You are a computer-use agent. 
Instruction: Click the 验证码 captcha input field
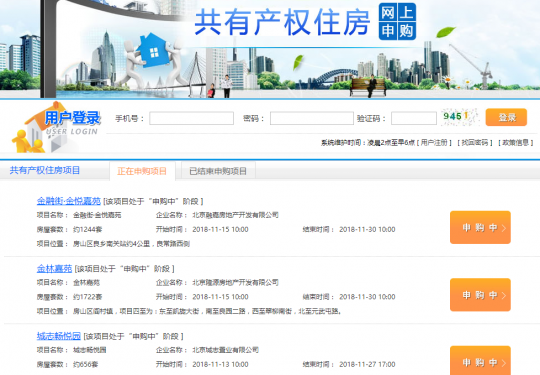(x=414, y=118)
